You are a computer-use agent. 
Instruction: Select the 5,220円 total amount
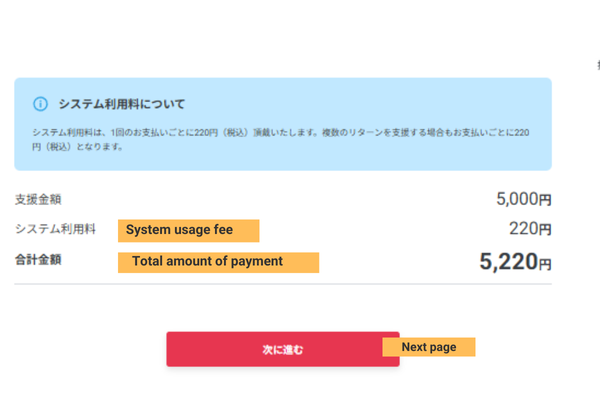pos(508,262)
